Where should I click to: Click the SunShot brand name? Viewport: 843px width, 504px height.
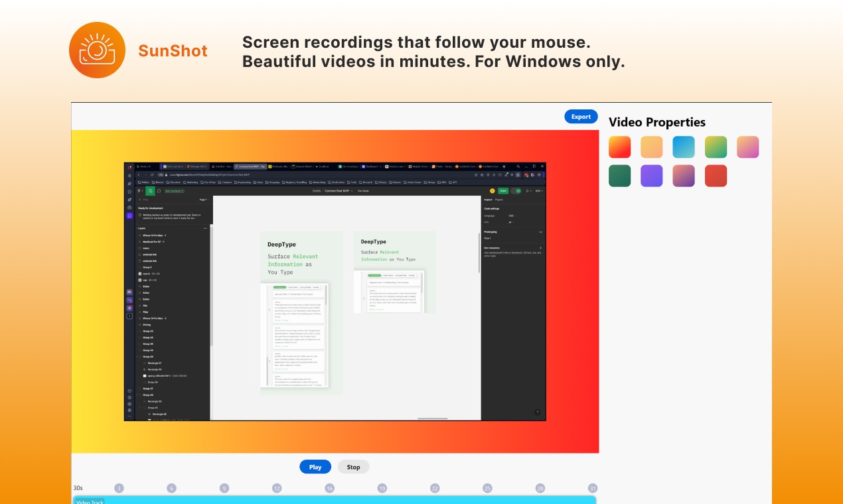173,51
